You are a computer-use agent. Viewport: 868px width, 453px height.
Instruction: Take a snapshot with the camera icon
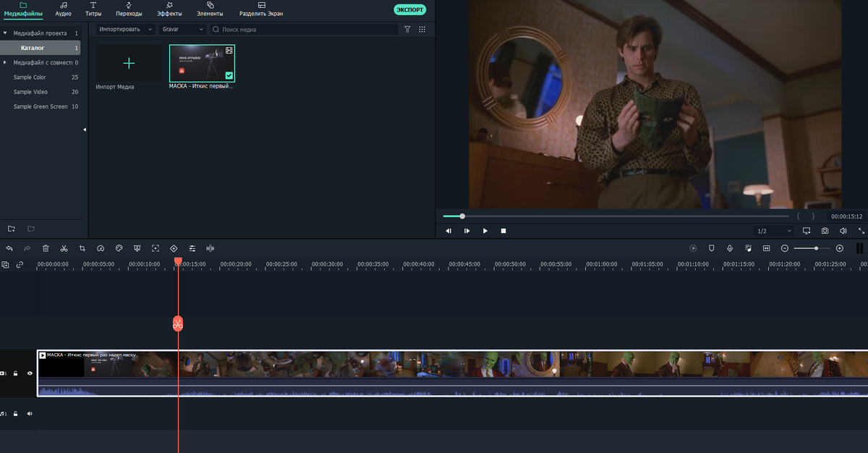tap(825, 231)
